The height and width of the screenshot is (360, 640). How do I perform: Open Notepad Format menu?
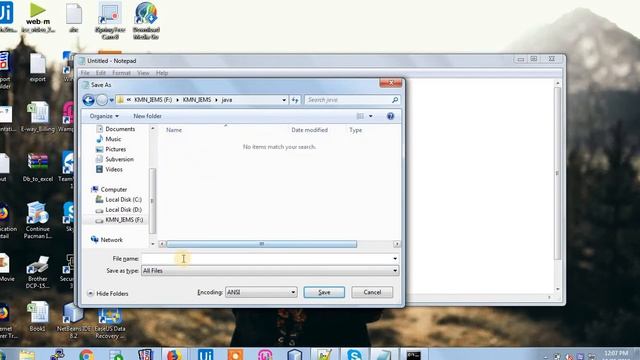pyautogui.click(x=121, y=73)
